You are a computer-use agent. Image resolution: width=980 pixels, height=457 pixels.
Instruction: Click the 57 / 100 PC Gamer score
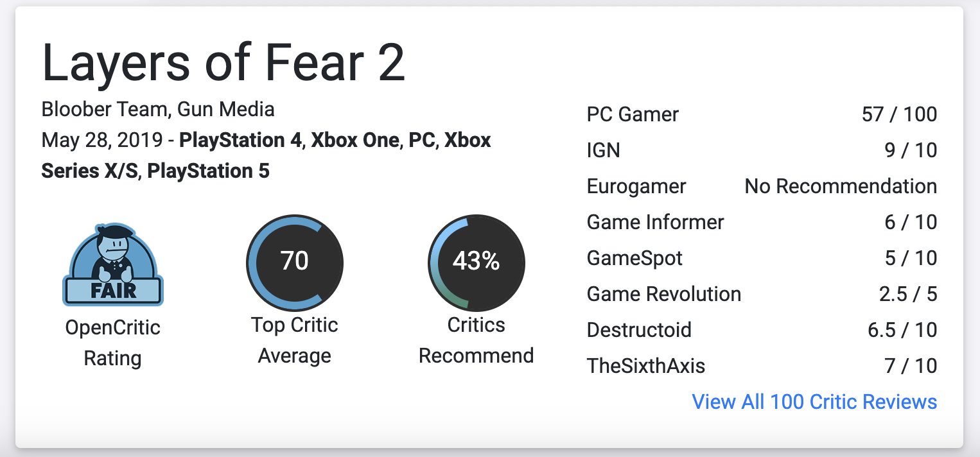coord(899,115)
